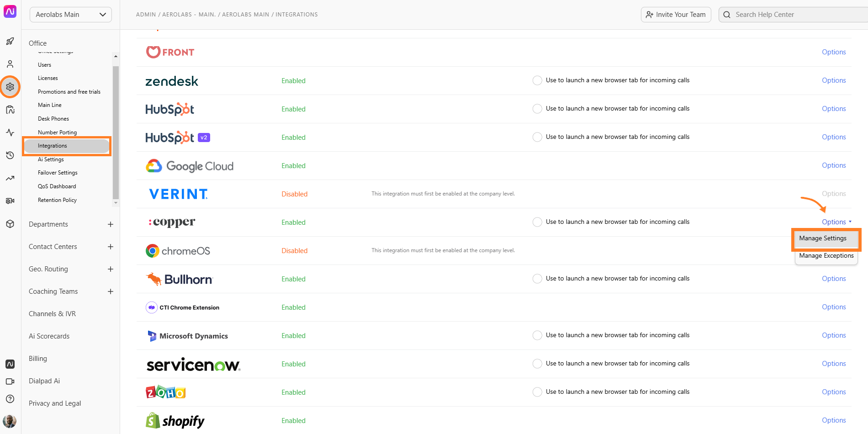Open the person profile icon in left rail

click(x=10, y=64)
